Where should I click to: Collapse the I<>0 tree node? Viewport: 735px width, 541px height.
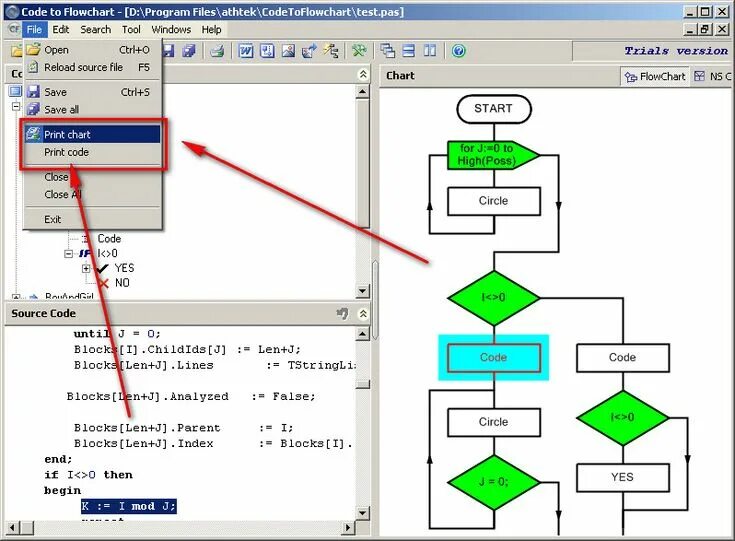[68, 254]
